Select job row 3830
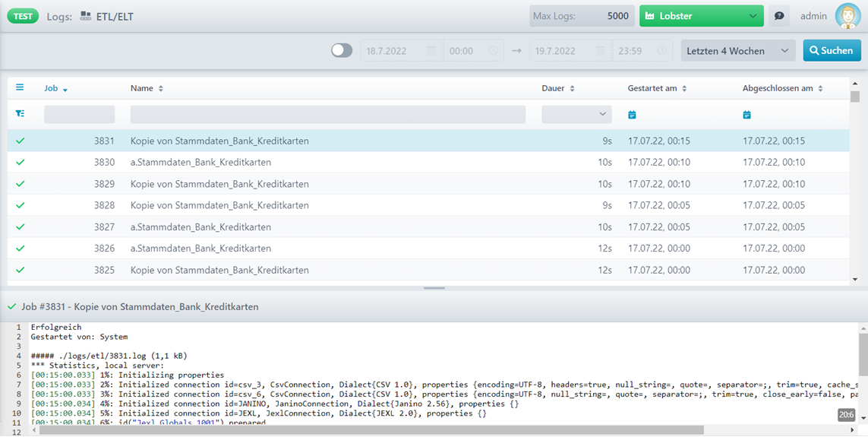Viewport: 868px width, 437px height. [x=428, y=163]
